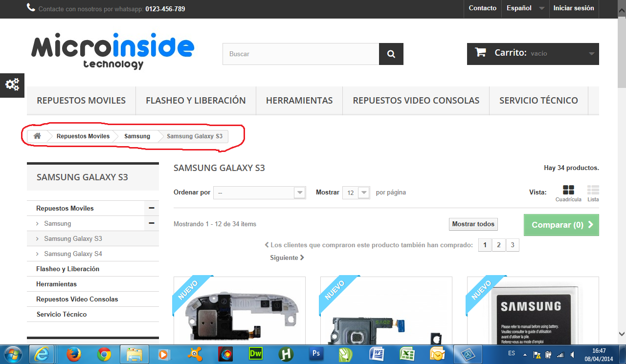Screen dimensions: 626x364
Task: Open the gears settings panel icon
Action: click(x=12, y=85)
